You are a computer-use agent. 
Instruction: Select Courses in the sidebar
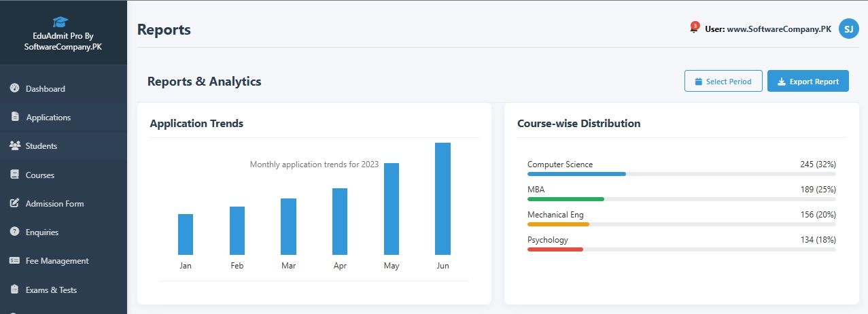63,175
